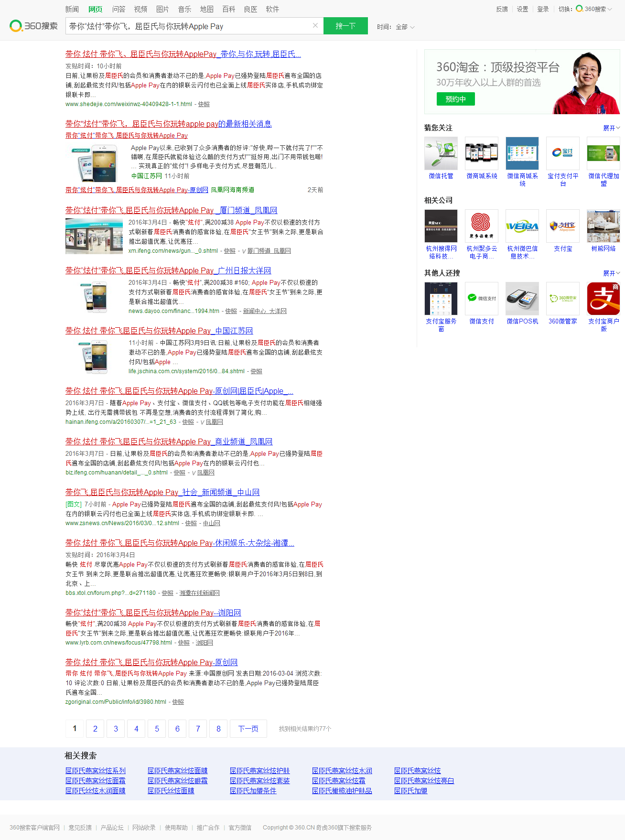Open related search 屈臣氏橄榄油护肤品
625x840 pixels.
(342, 791)
